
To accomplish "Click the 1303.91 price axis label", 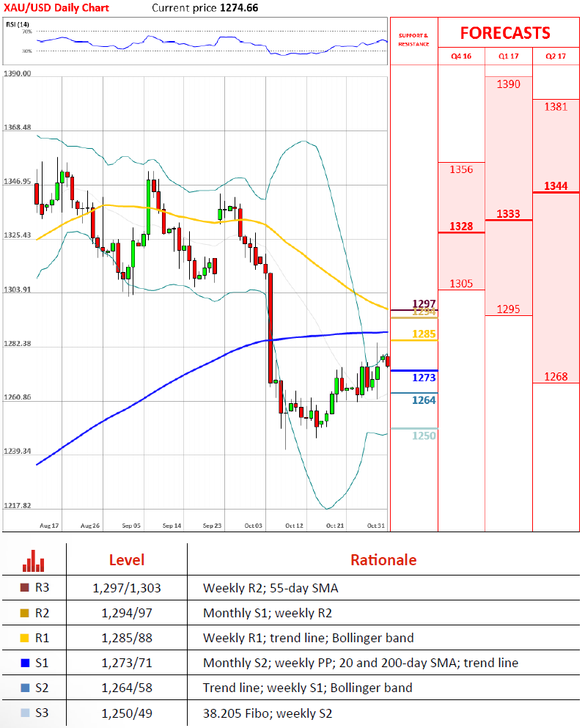I will (17, 290).
